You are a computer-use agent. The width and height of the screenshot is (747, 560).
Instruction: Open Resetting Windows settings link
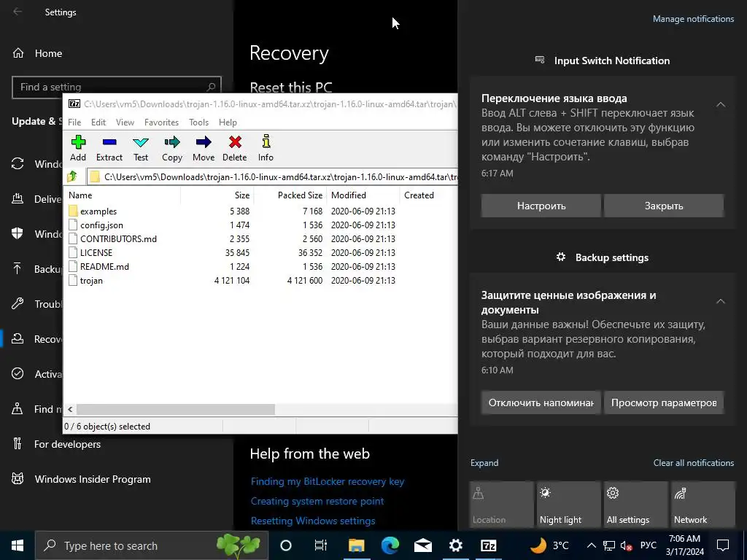[313, 521]
